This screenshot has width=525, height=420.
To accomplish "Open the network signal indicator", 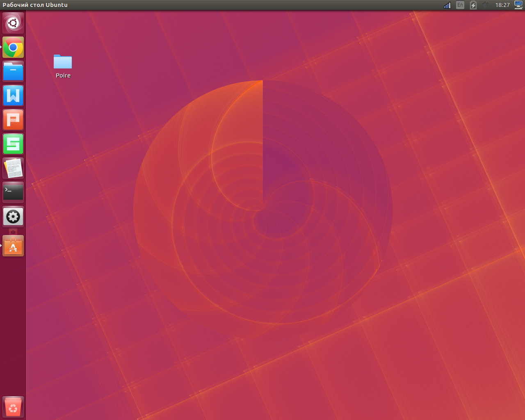I will click(447, 5).
